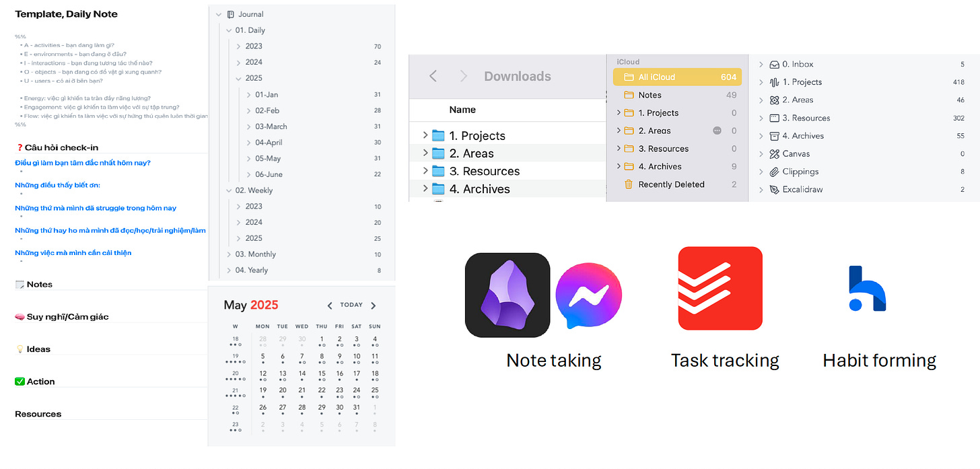Click the TODAY button in calendar

coord(351,305)
